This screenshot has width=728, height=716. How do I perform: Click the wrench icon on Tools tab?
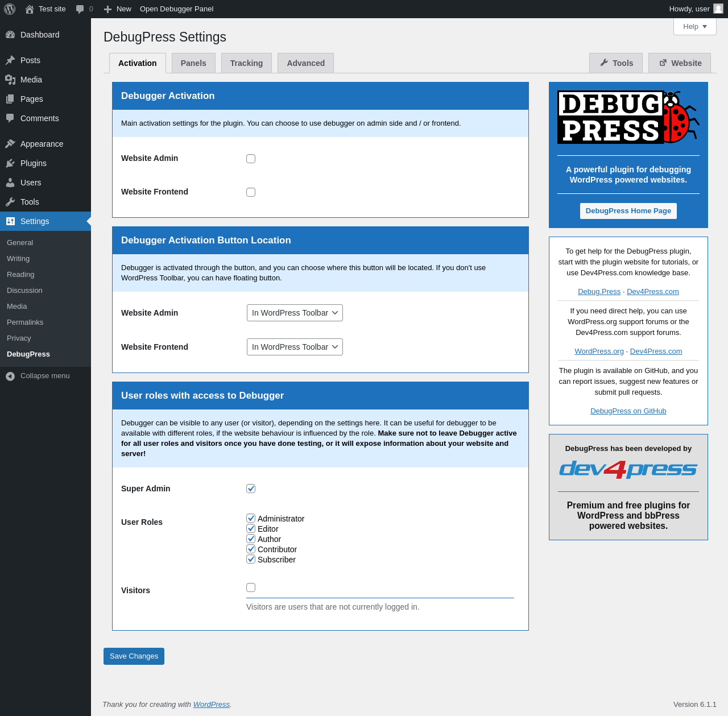[x=604, y=63]
